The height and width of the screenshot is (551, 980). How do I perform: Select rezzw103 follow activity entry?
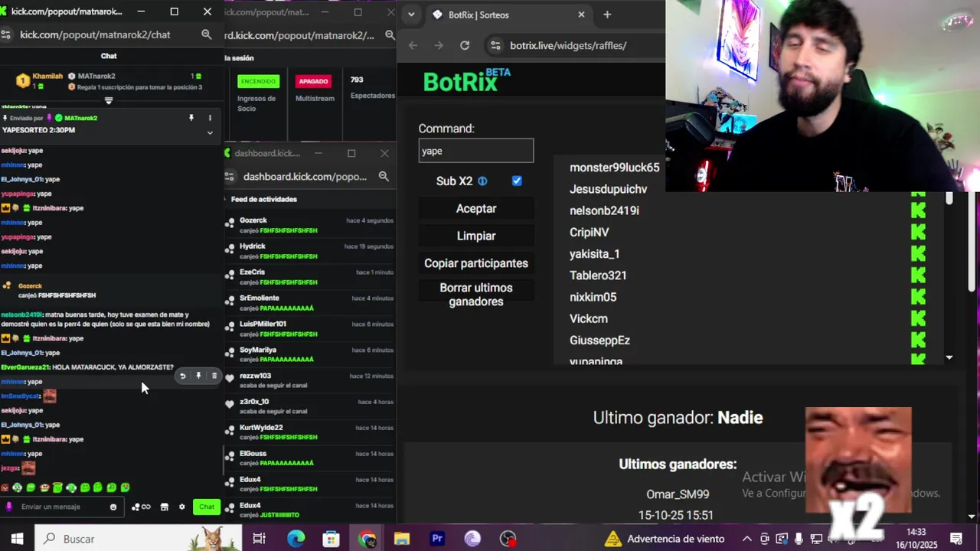point(310,380)
